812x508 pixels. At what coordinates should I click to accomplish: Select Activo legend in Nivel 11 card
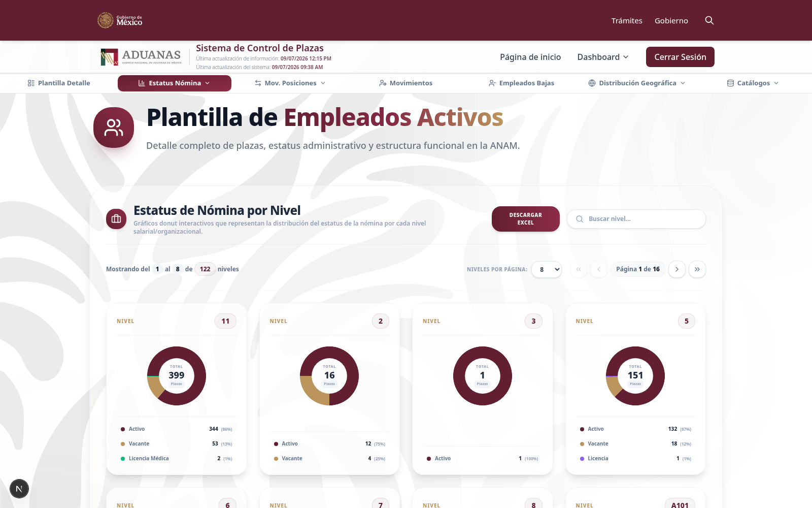(x=177, y=429)
